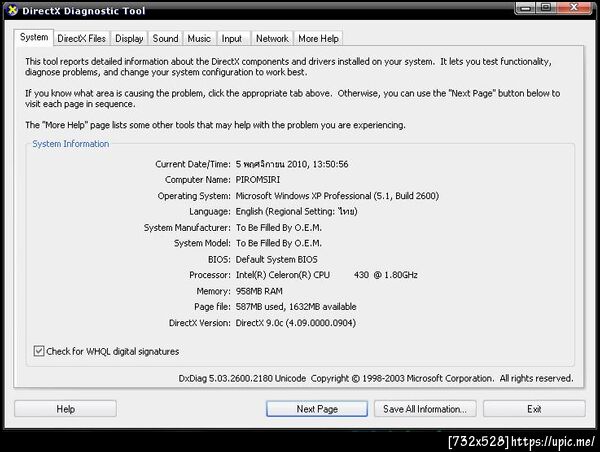Image resolution: width=600 pixels, height=452 pixels.
Task: Open the Sound tab
Action: pyautogui.click(x=165, y=39)
